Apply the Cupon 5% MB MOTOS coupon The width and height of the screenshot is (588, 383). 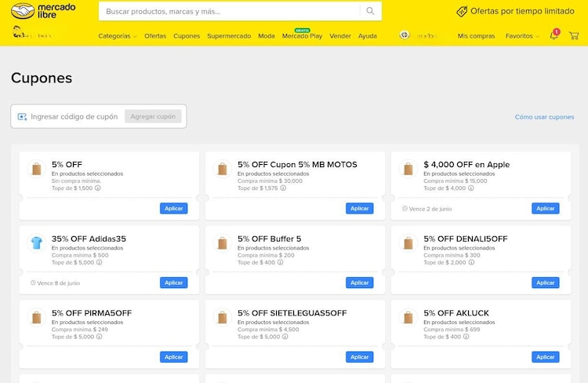(360, 209)
